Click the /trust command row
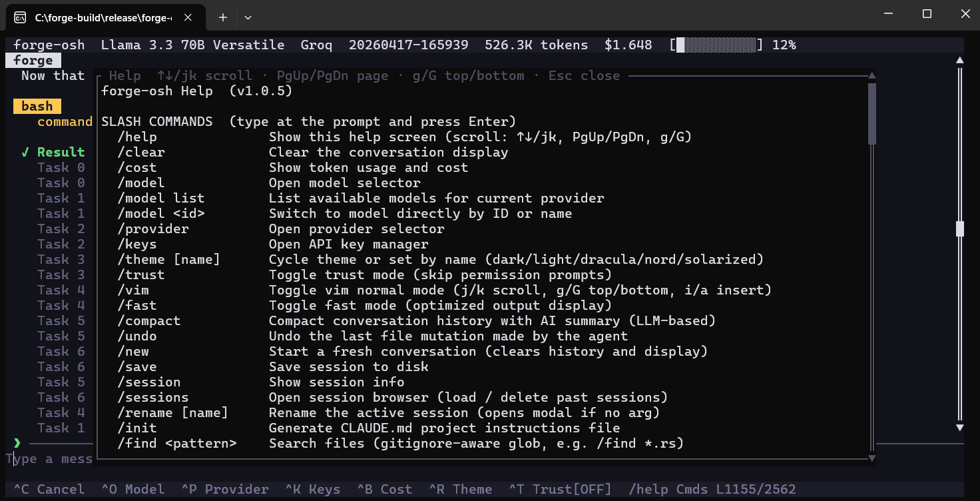Screen dimensions: 980x501 [x=365, y=275]
